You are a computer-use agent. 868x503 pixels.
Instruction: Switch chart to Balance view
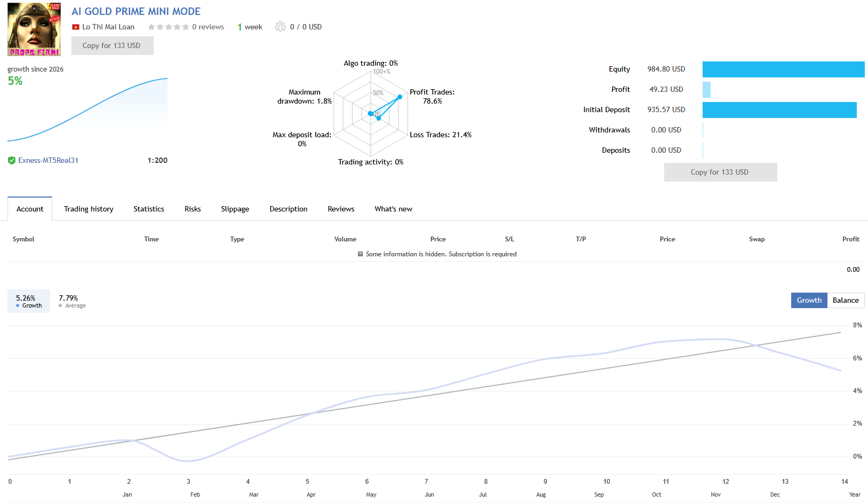(x=846, y=300)
